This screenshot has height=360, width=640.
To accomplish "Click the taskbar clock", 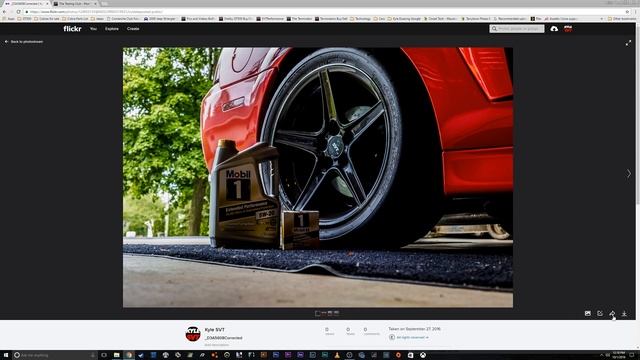I will point(619,355).
